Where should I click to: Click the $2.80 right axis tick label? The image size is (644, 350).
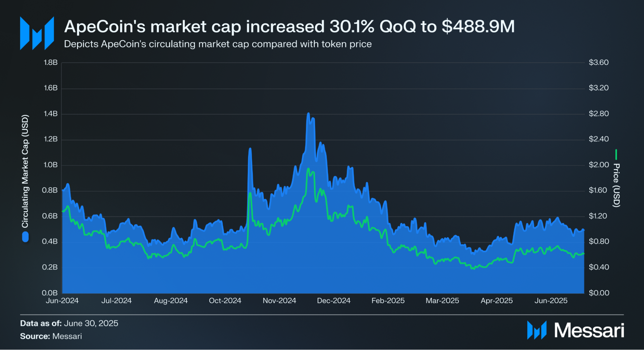pos(599,114)
